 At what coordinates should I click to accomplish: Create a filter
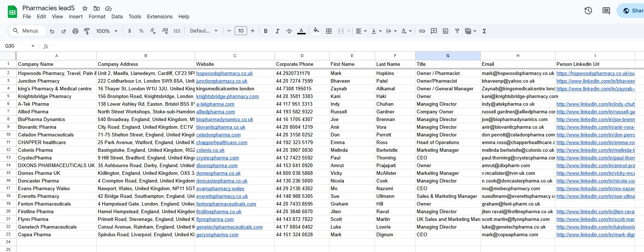457,31
